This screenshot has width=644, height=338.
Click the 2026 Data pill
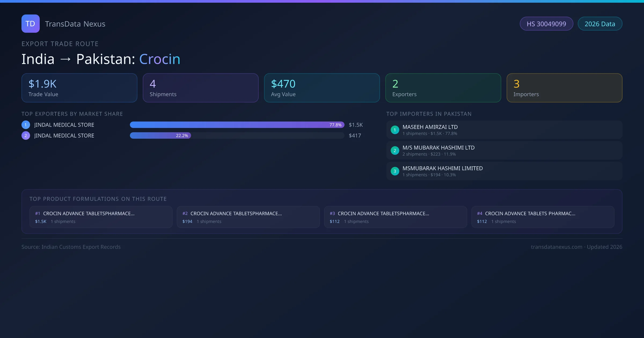(x=600, y=24)
